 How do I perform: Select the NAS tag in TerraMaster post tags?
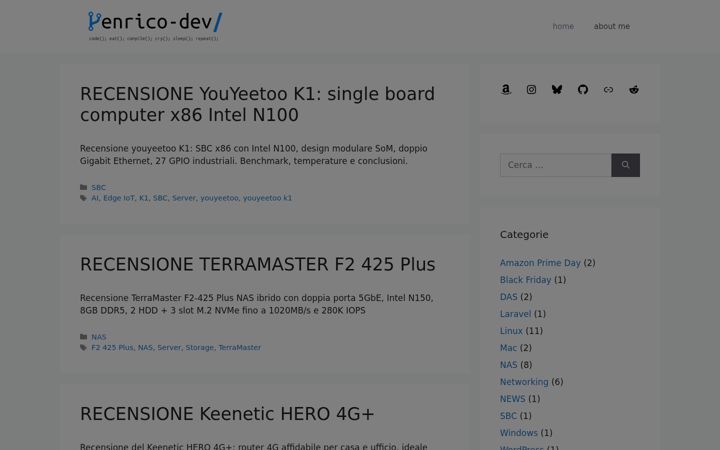pyautogui.click(x=145, y=348)
